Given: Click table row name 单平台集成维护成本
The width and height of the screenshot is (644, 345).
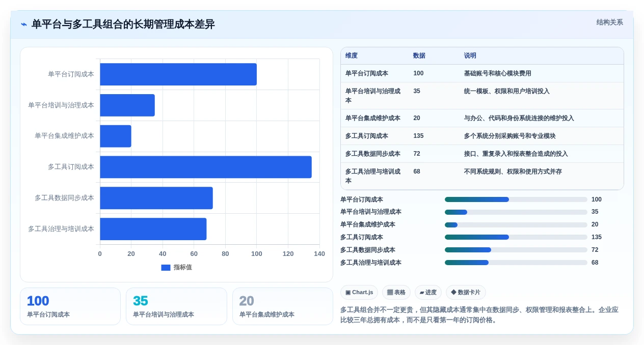Looking at the screenshot, I should click(x=373, y=118).
